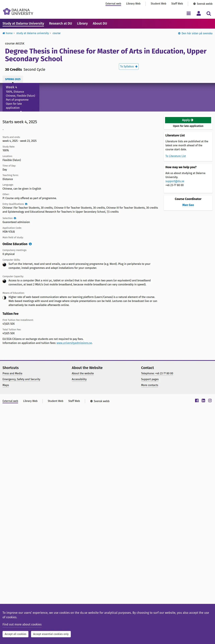Open www.universityadmissions.se link
The width and height of the screenshot is (215, 644).
tap(74, 343)
